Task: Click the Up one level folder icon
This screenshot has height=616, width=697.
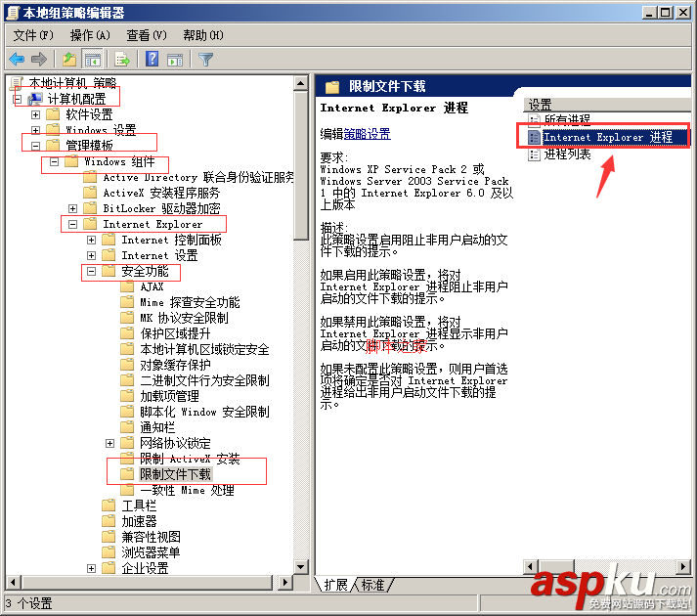Action: pos(69,59)
